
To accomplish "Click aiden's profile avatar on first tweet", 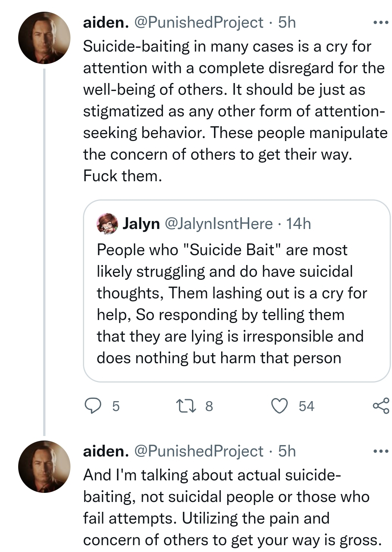I will tap(44, 38).
